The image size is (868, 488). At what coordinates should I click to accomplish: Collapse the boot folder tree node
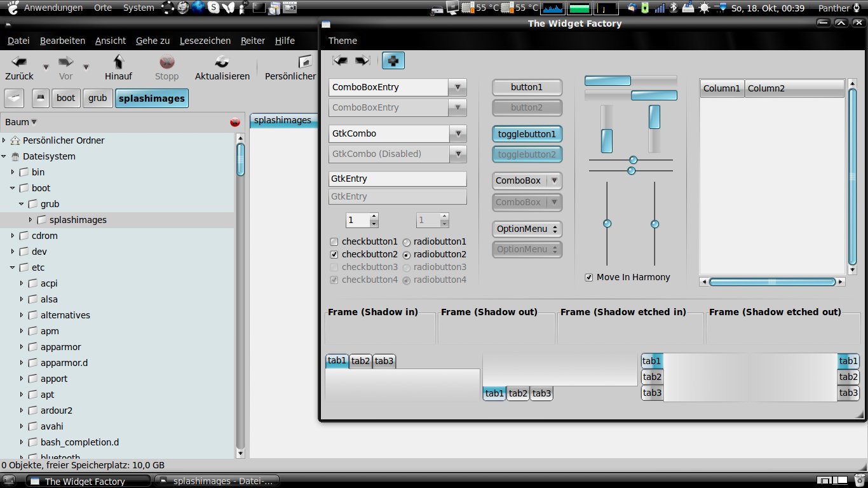tap(13, 188)
